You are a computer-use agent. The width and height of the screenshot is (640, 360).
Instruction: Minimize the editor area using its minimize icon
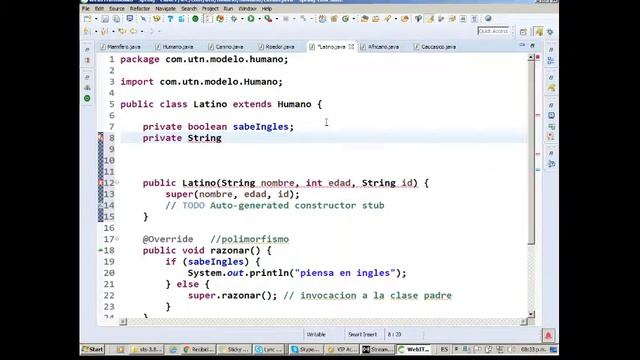[x=522, y=45]
